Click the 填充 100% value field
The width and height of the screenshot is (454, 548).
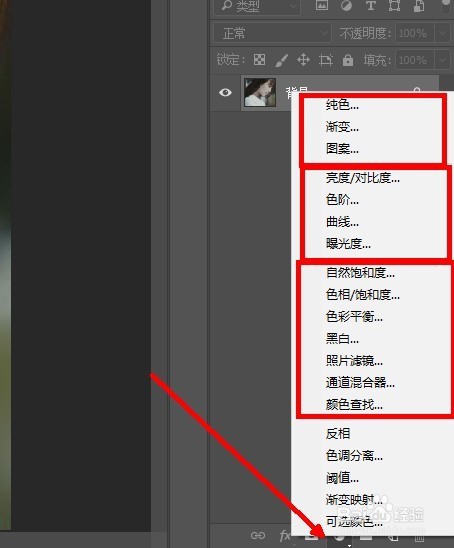coord(415,60)
